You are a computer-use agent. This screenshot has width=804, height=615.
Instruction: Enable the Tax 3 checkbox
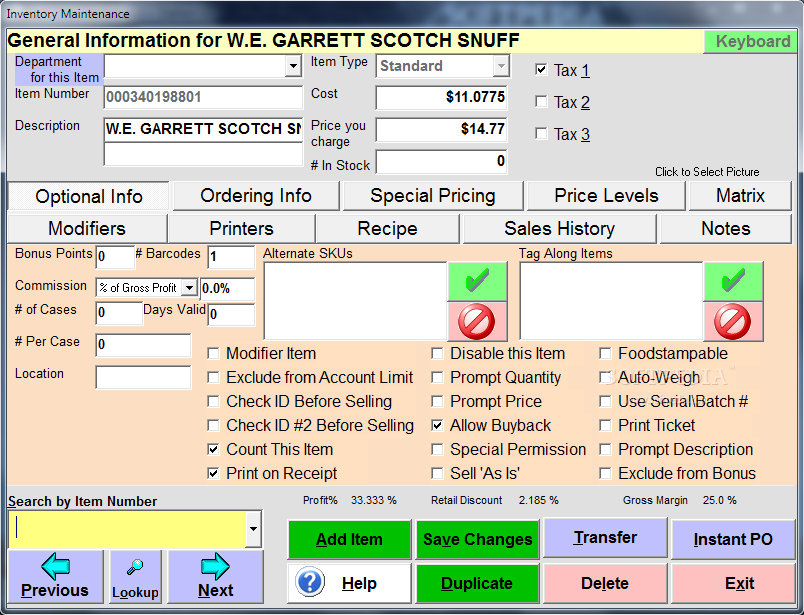coord(541,133)
